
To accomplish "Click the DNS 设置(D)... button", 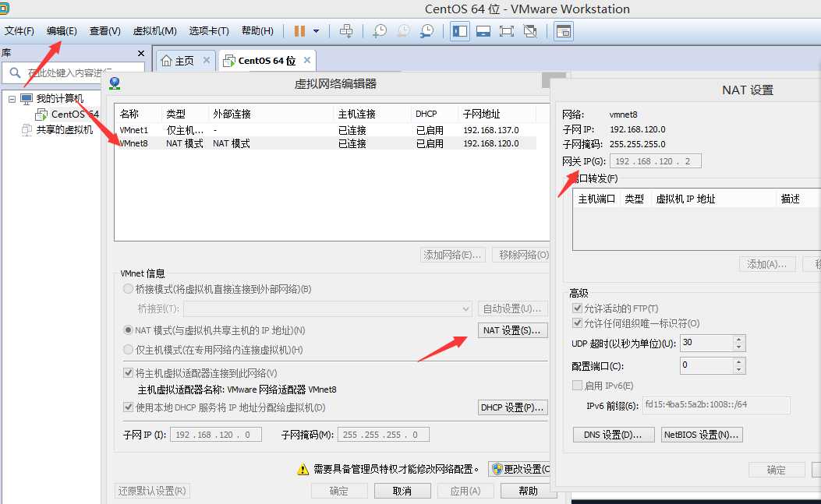I will click(x=613, y=435).
